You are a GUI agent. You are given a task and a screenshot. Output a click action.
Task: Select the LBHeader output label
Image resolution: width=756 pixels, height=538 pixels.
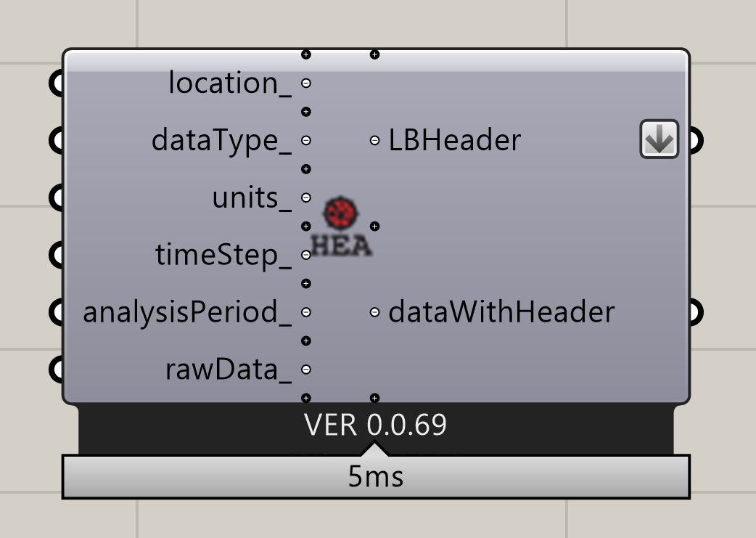(x=455, y=140)
